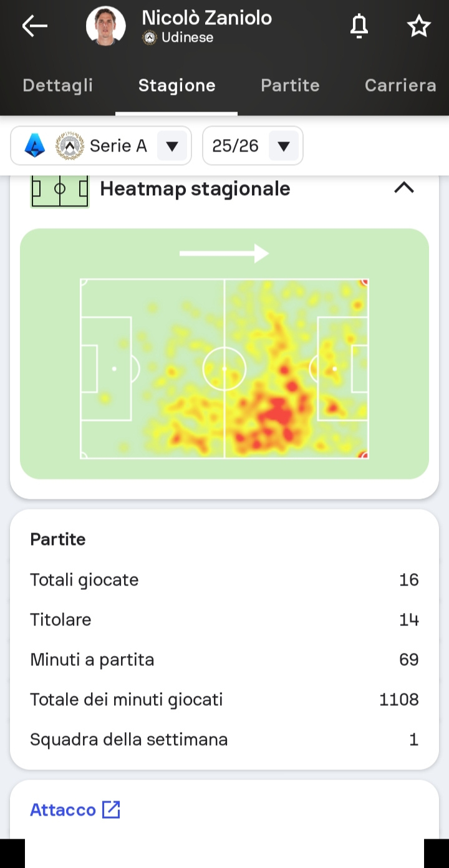Open the Attacco statistics link
The height and width of the screenshot is (868, 449).
(x=63, y=809)
